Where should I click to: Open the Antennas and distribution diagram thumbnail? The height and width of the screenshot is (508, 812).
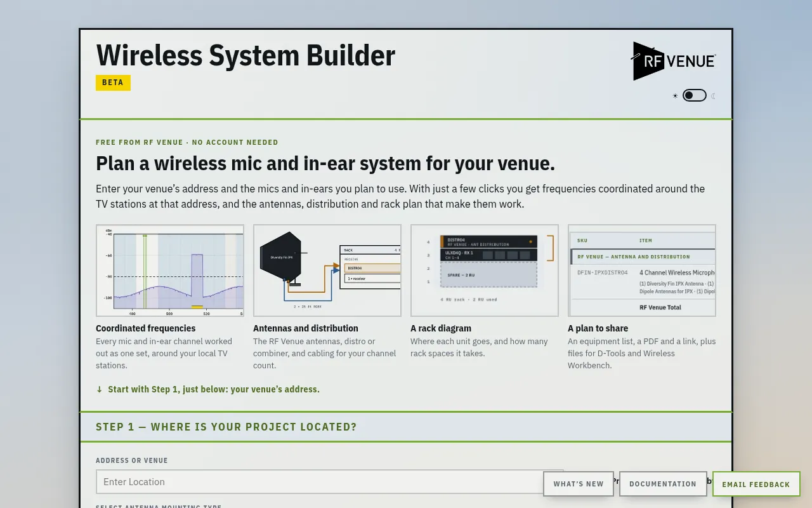(327, 271)
